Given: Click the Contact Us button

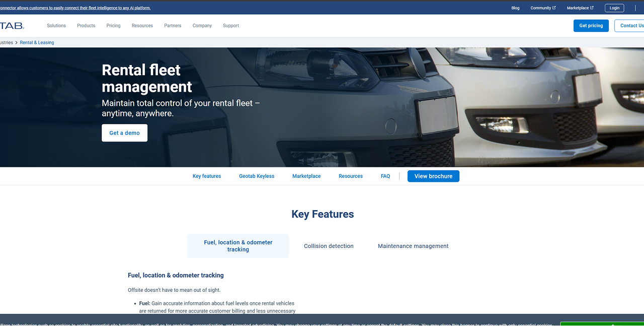Looking at the screenshot, I should click(x=629, y=26).
